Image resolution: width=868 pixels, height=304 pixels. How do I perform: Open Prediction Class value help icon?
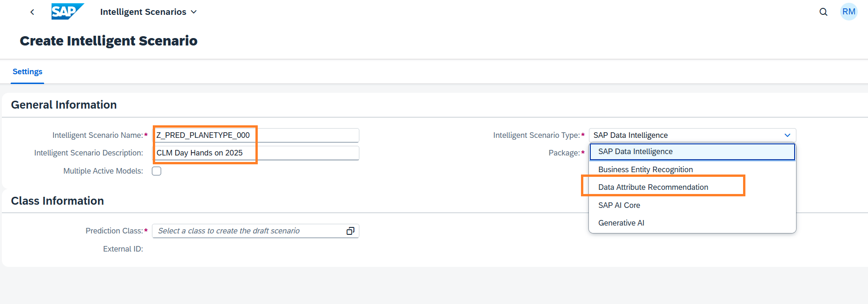click(351, 231)
